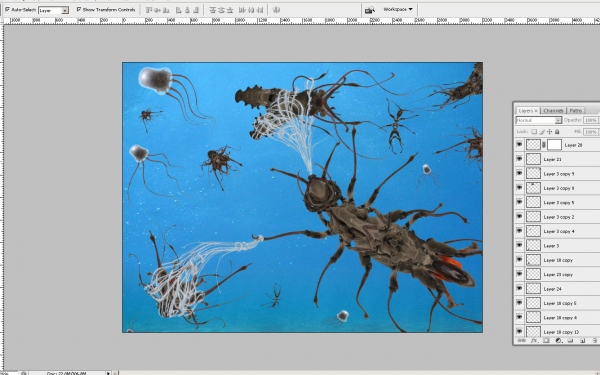Hide Layer 18 copy via its eye
The width and height of the screenshot is (600, 375).
click(x=519, y=260)
